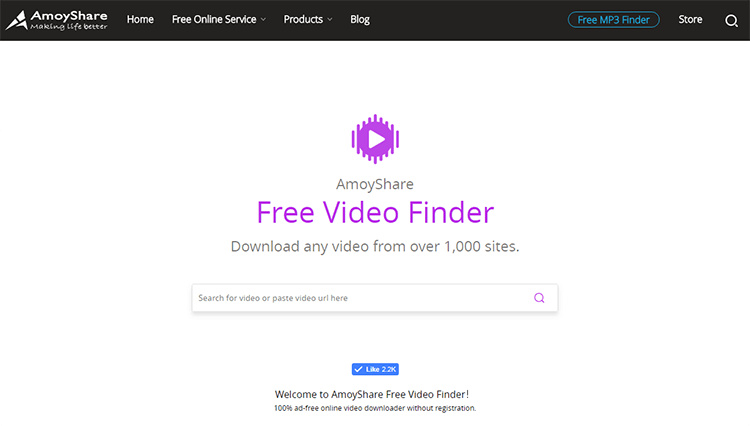
Task: Click the Like 2.2K button
Action: tap(375, 369)
